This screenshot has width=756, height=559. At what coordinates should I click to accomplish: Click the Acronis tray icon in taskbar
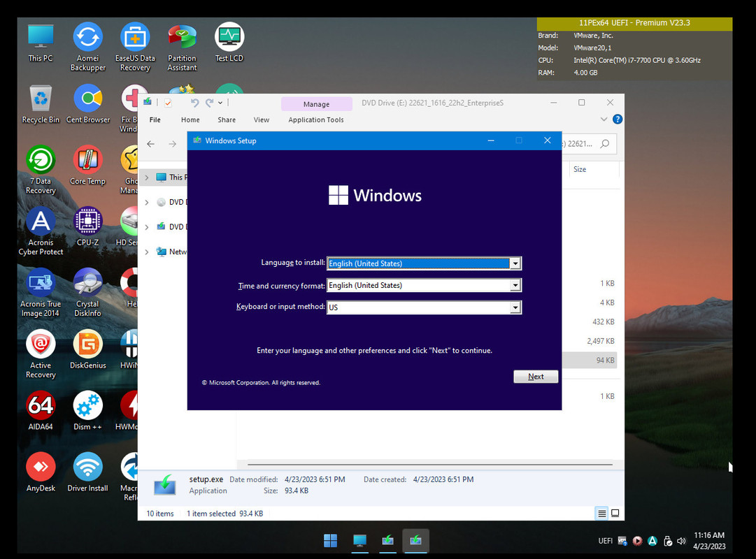pyautogui.click(x=652, y=541)
